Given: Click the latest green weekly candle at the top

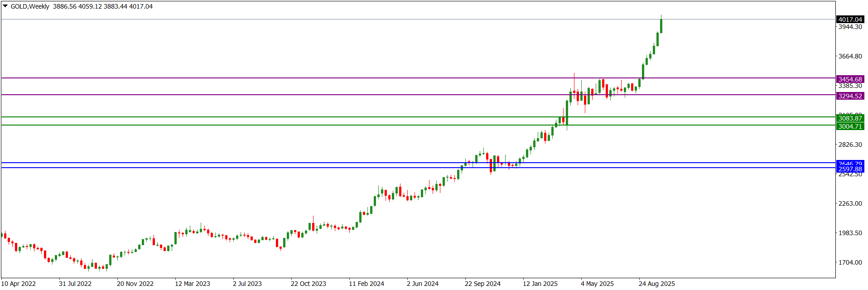Looking at the screenshot, I should click(x=661, y=26).
